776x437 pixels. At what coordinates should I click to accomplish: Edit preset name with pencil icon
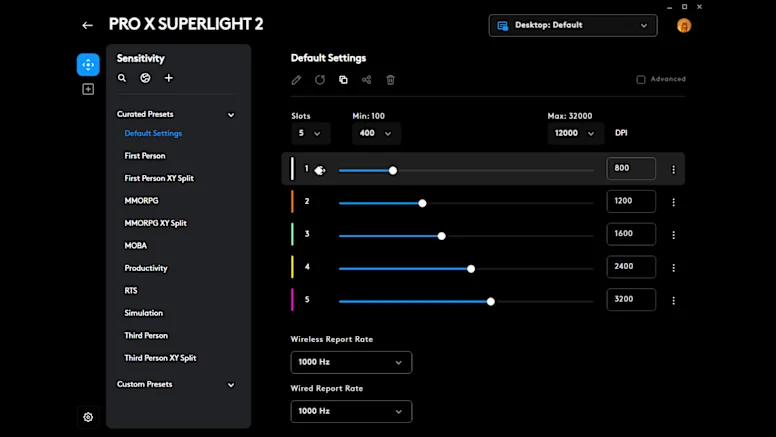click(296, 80)
